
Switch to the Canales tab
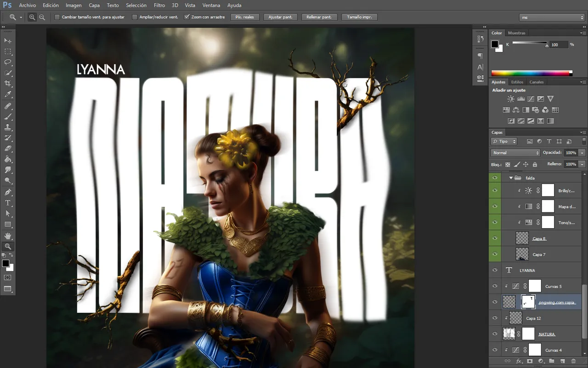537,82
